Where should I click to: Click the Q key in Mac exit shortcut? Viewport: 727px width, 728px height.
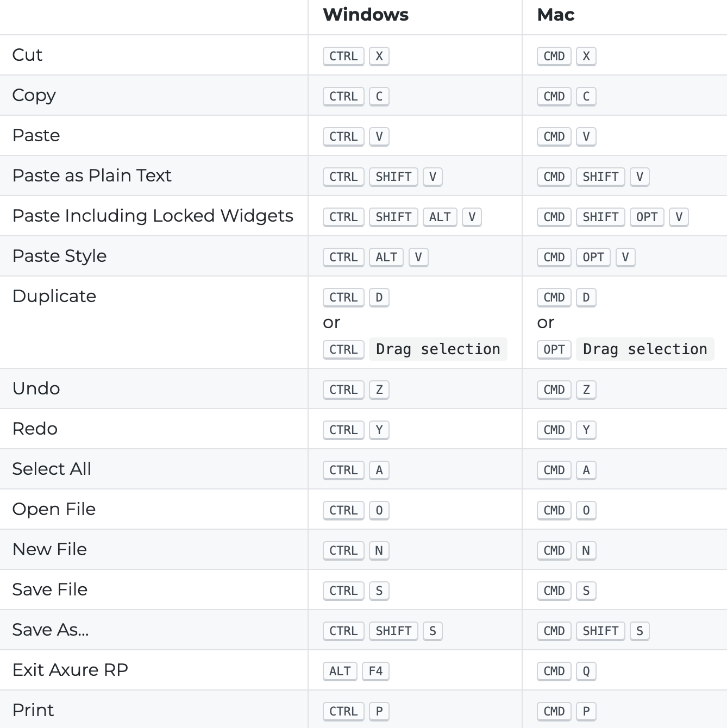click(x=586, y=671)
